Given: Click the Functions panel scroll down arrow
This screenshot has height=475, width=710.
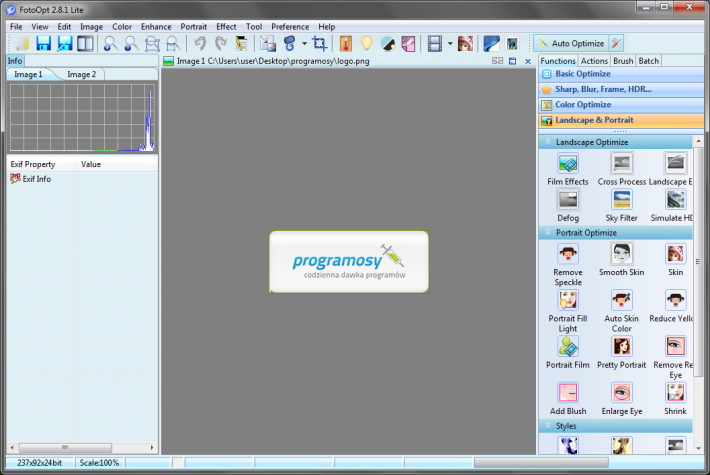Looking at the screenshot, I should pyautogui.click(x=698, y=448).
